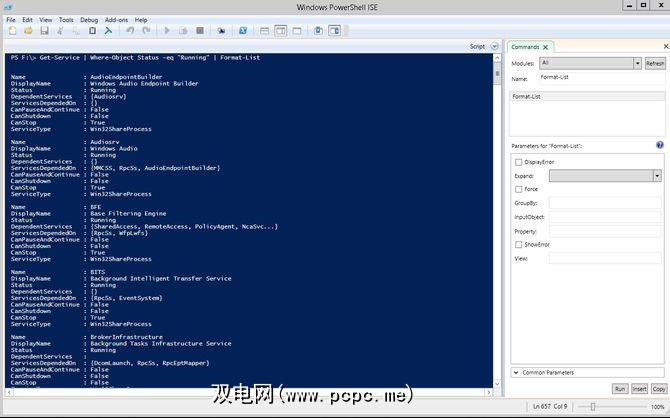Click console scrollbar up arrow
This screenshot has height=418, width=670.
point(497,58)
